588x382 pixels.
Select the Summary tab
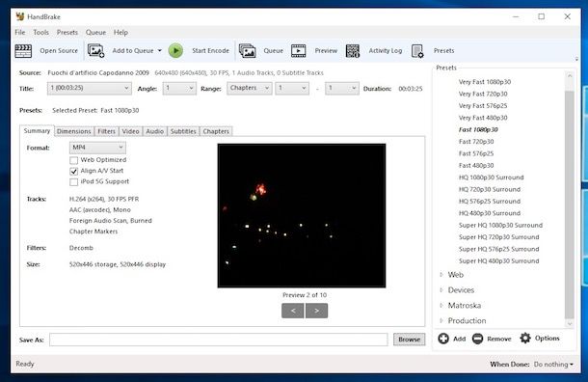click(x=37, y=130)
